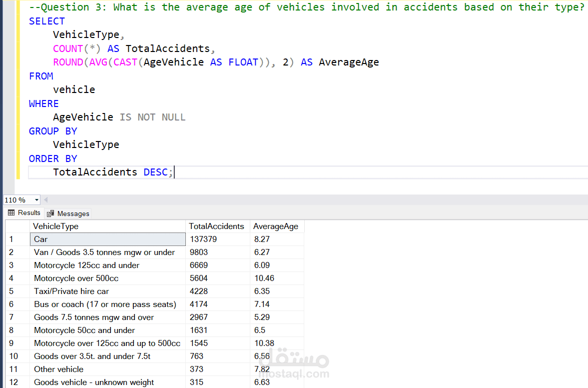Screen dimensions: 588x388
Task: Click TotalAccidents value 763
Action: (x=218, y=356)
